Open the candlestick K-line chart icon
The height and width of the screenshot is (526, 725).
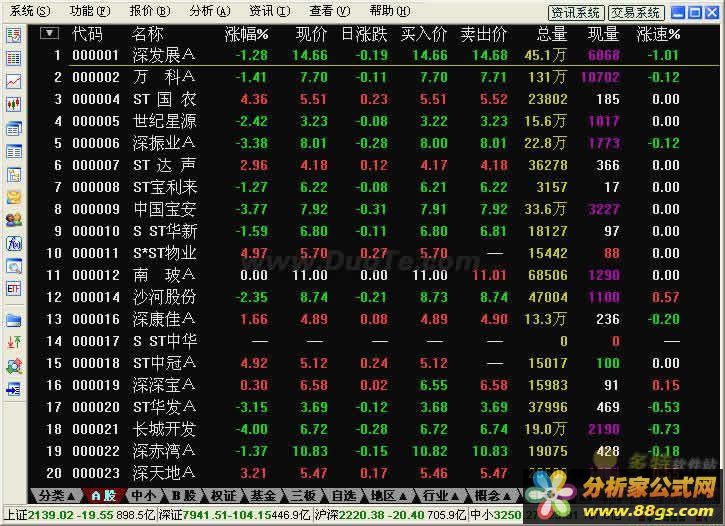(13, 104)
